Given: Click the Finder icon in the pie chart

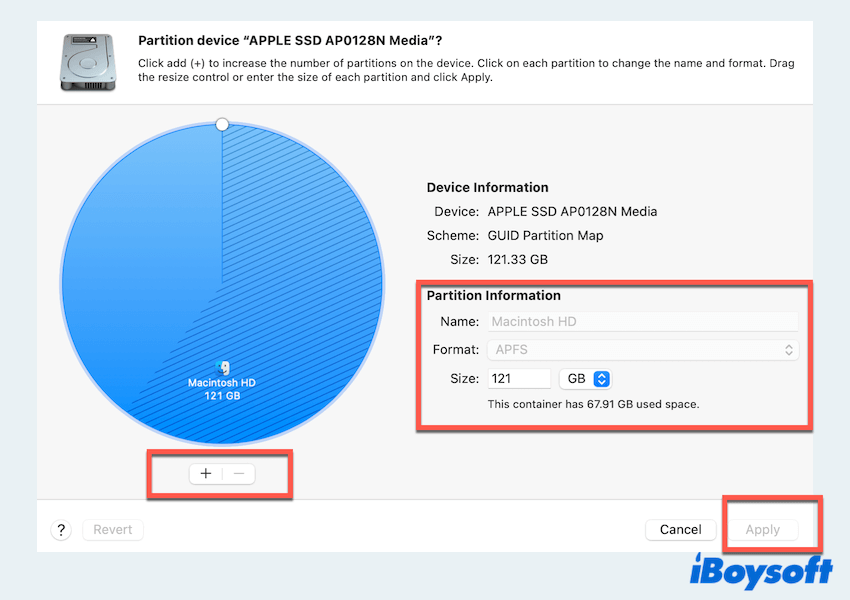Looking at the screenshot, I should [222, 368].
